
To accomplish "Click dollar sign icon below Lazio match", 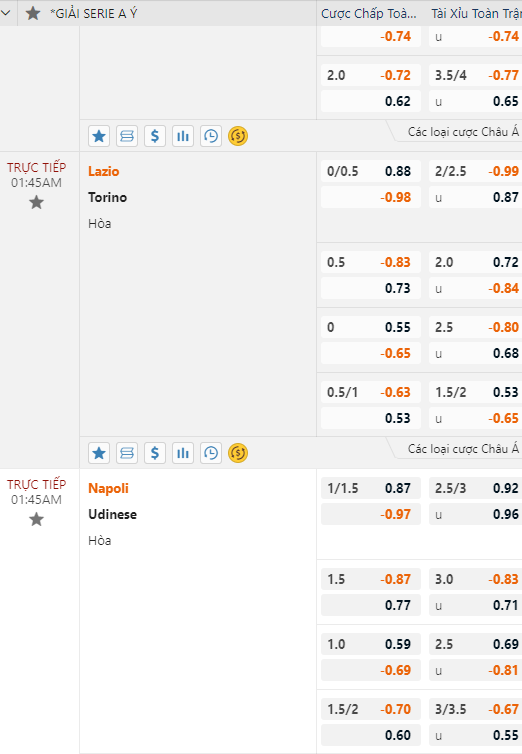I will point(155,453).
